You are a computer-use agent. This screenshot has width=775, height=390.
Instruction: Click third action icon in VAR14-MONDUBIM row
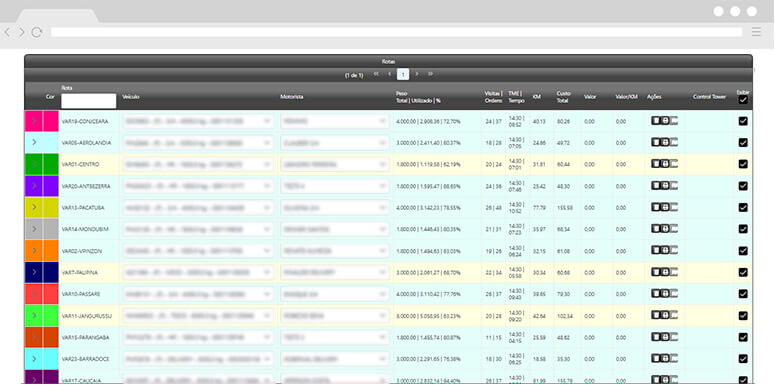pos(674,228)
